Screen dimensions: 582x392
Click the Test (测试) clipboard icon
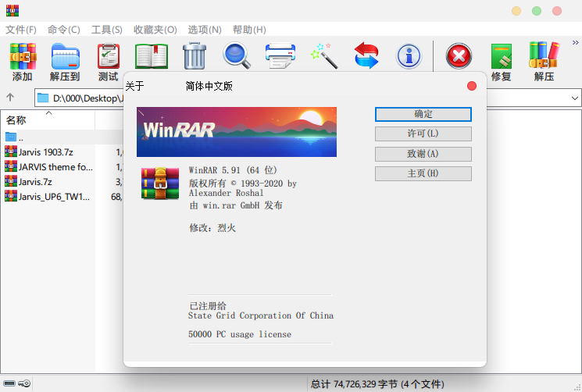pos(109,56)
